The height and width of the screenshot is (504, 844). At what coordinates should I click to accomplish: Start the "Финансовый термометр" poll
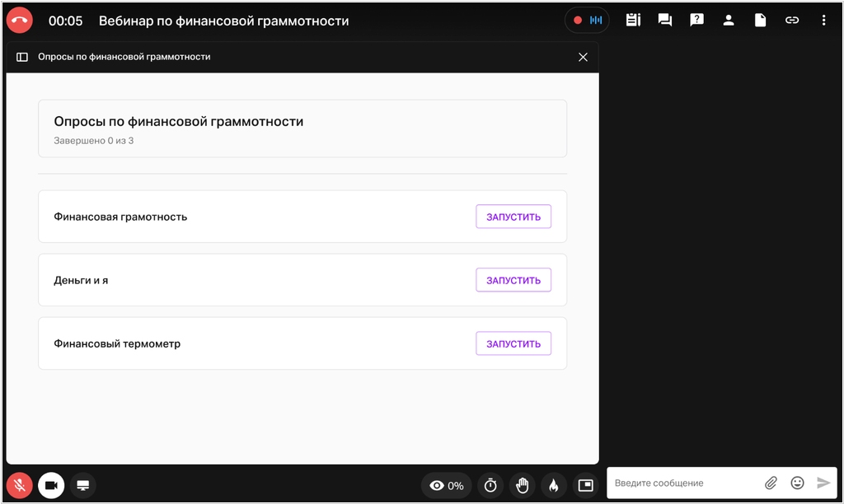(513, 343)
